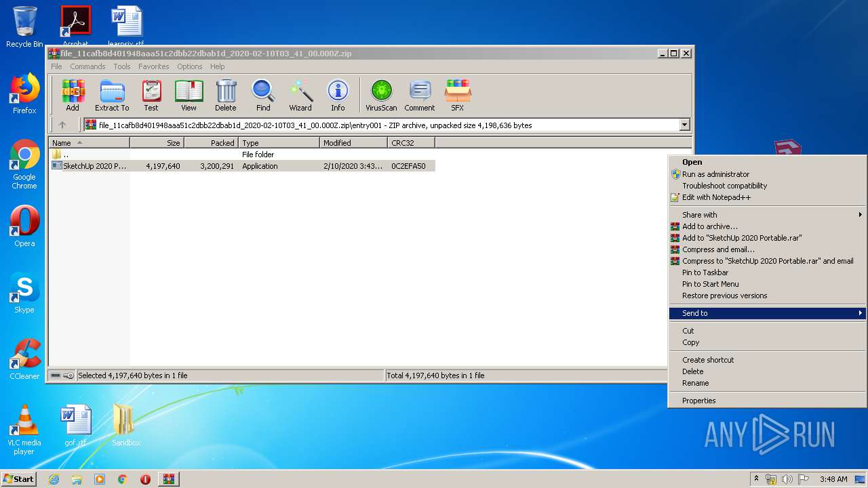Sort by the Name column header

[x=90, y=143]
